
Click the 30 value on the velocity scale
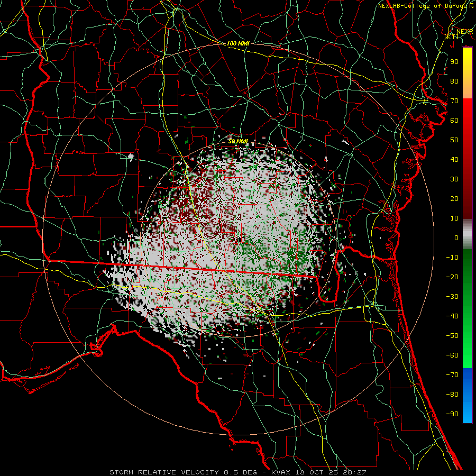pos(454,179)
